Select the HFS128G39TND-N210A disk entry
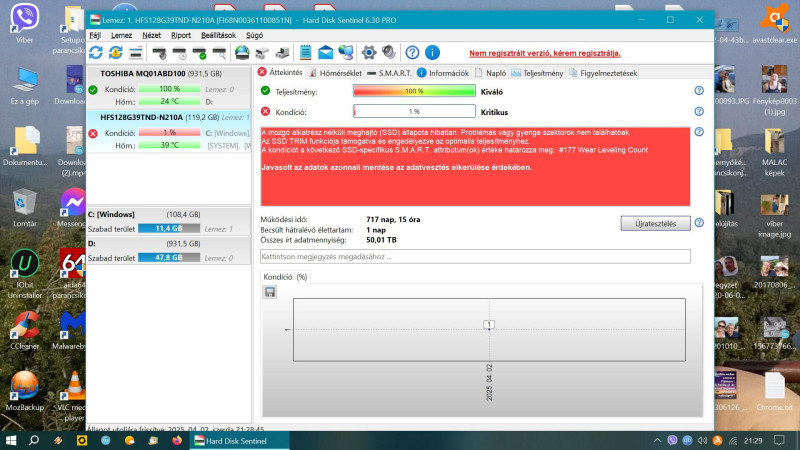The image size is (800, 450). pos(169,131)
